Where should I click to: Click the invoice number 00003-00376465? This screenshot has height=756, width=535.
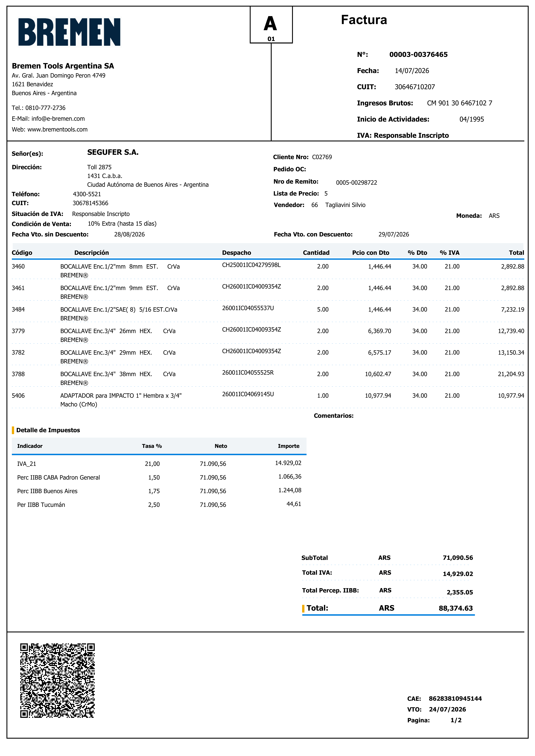pos(418,55)
